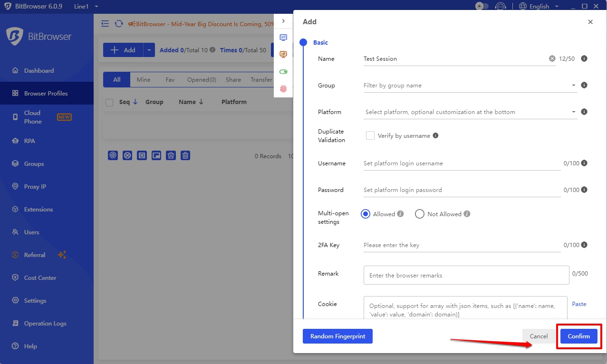
Task: Click the clear cache bin icon
Action: [x=171, y=155]
